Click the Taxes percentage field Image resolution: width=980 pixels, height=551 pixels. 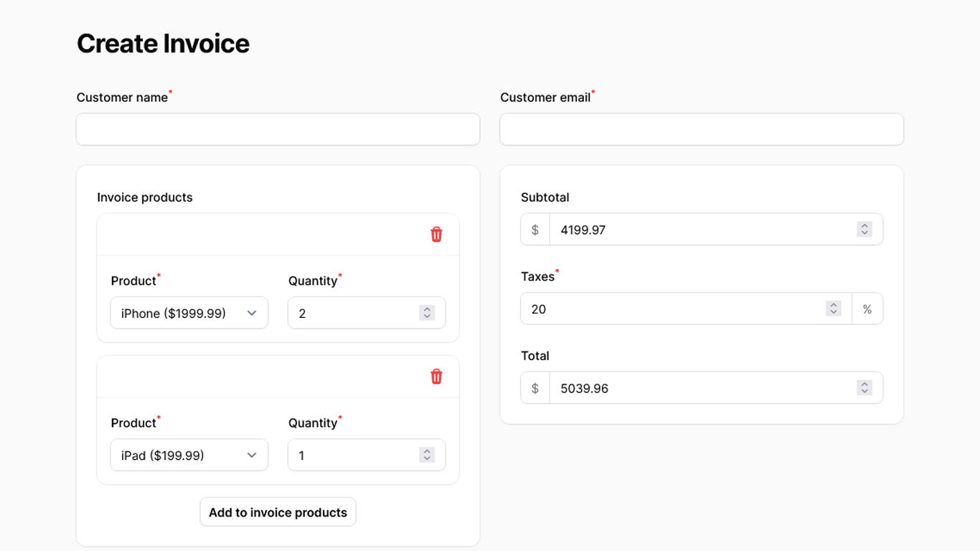(674, 309)
